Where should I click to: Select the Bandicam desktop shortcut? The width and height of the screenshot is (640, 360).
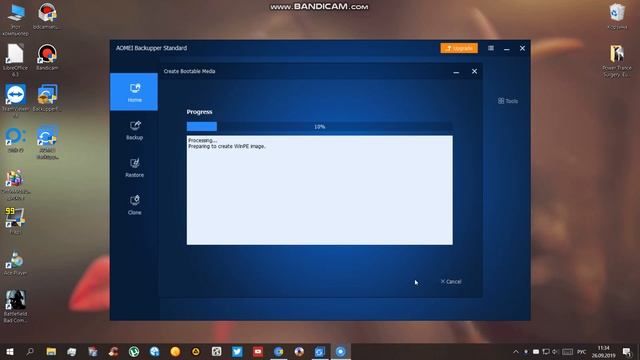(x=47, y=57)
